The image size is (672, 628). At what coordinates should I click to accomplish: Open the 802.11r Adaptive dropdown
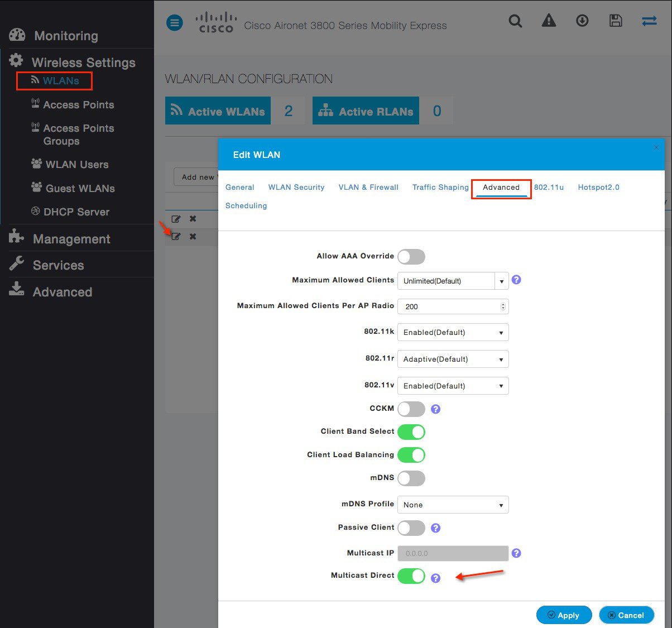[453, 359]
